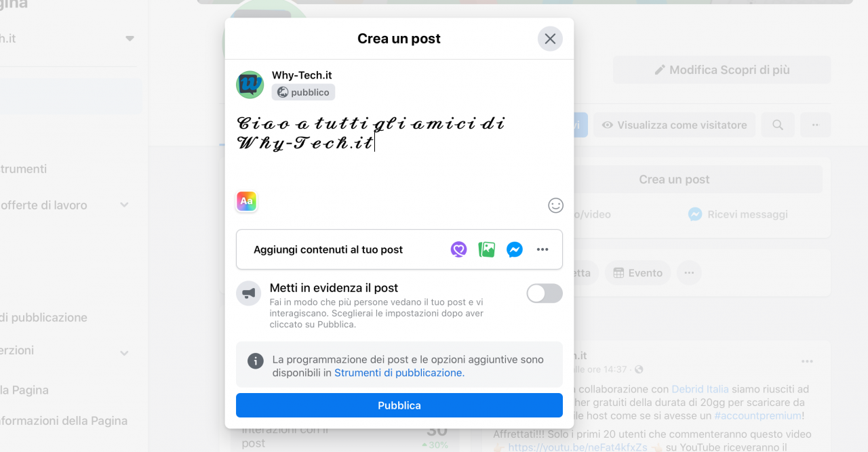
Task: Change the pubblico audience selector
Action: pyautogui.click(x=303, y=92)
